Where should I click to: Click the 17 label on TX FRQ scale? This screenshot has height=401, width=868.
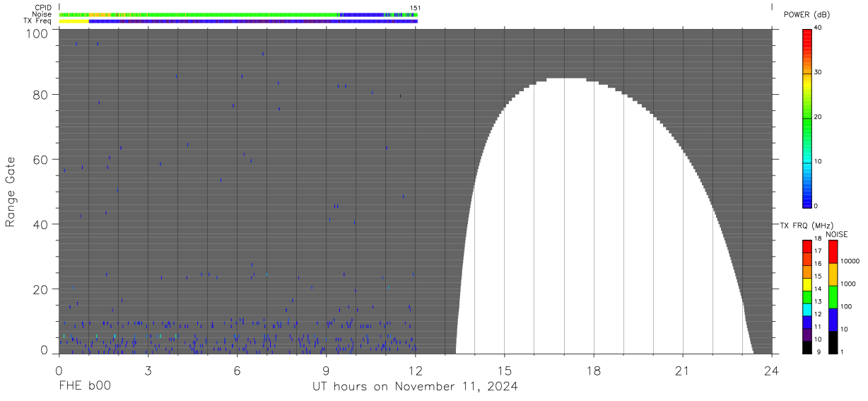tap(818, 251)
